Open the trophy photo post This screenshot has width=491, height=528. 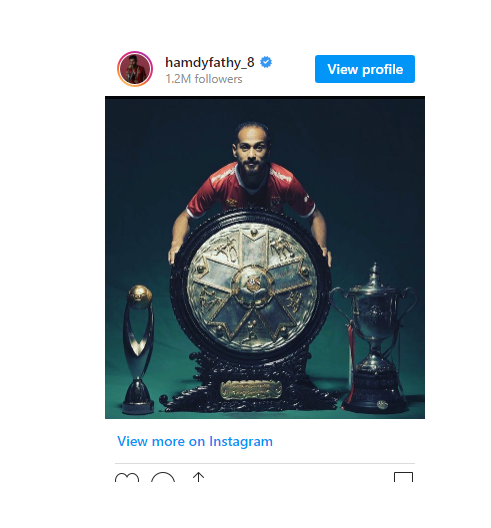(265, 257)
